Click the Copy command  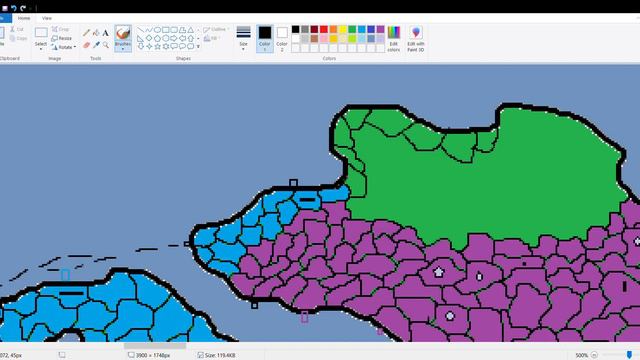click(x=18, y=38)
